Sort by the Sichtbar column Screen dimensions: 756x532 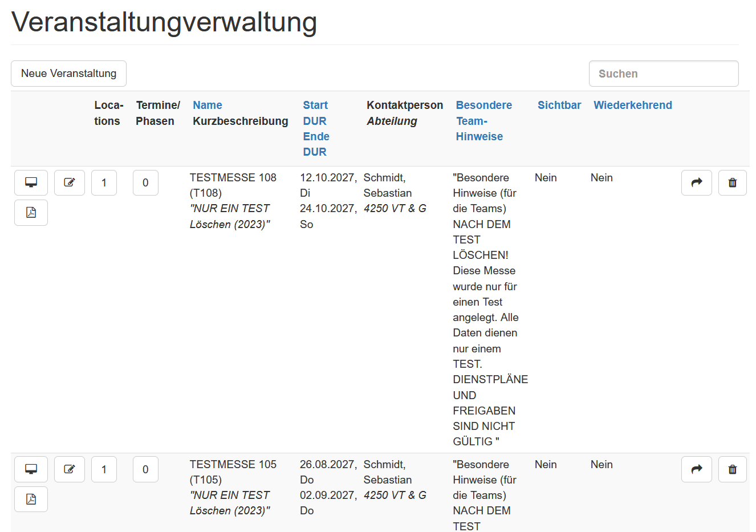click(559, 105)
